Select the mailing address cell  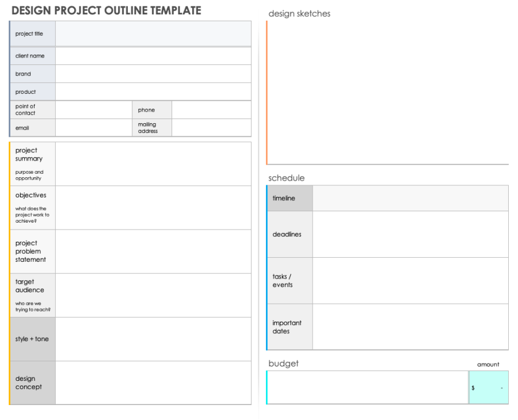[212, 127]
